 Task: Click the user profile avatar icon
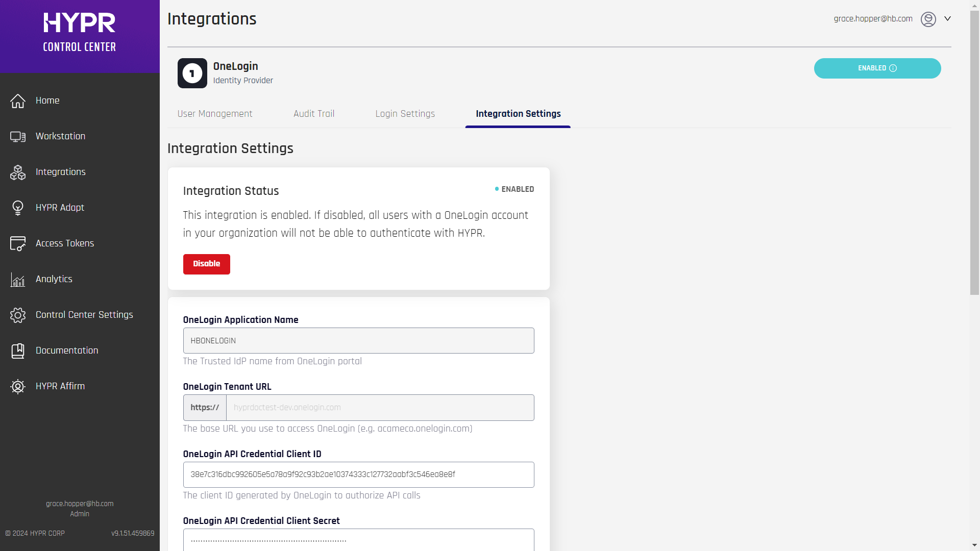click(928, 19)
